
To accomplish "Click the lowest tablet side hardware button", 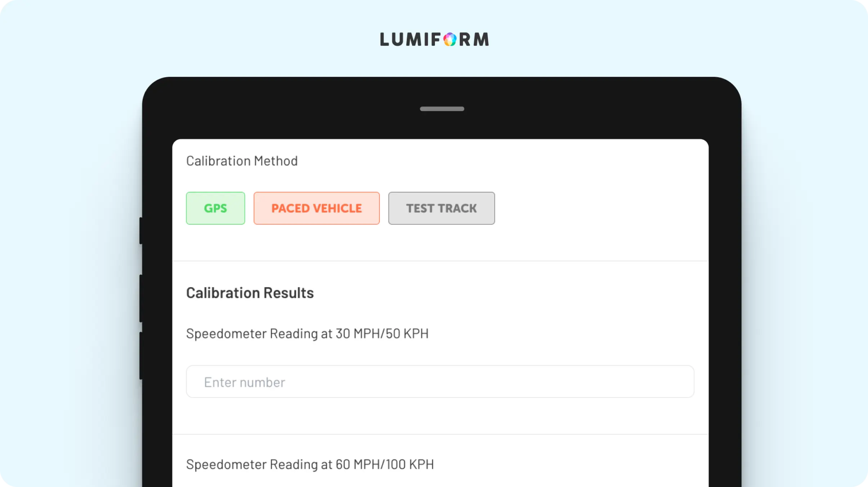I will [x=141, y=355].
